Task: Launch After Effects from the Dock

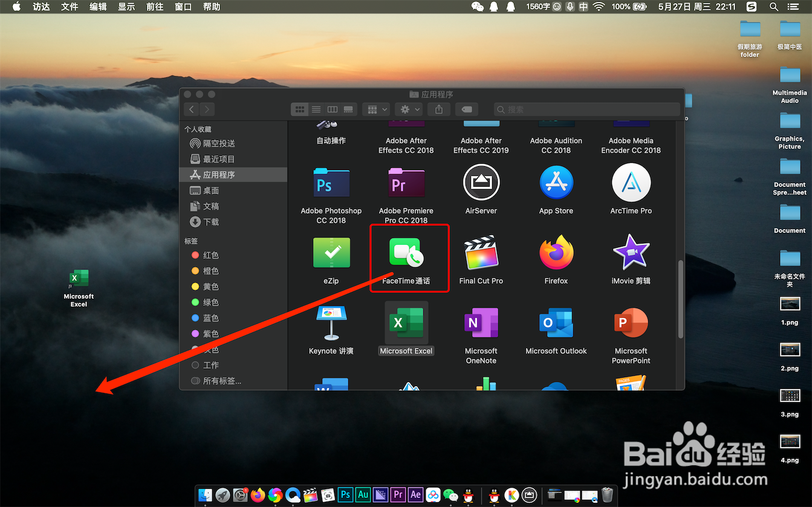Action: point(415,494)
